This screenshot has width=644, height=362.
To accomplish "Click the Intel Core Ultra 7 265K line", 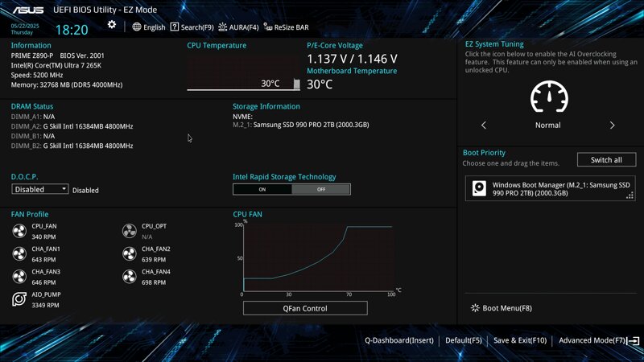I will (56, 65).
